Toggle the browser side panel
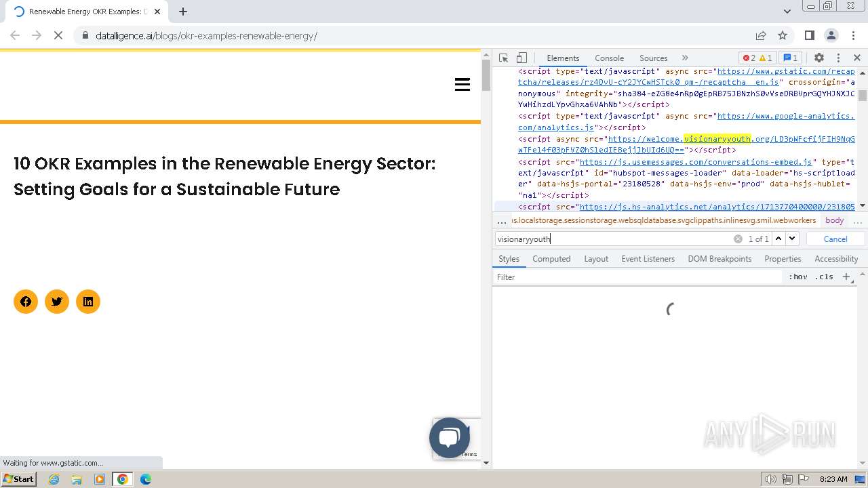 point(810,35)
